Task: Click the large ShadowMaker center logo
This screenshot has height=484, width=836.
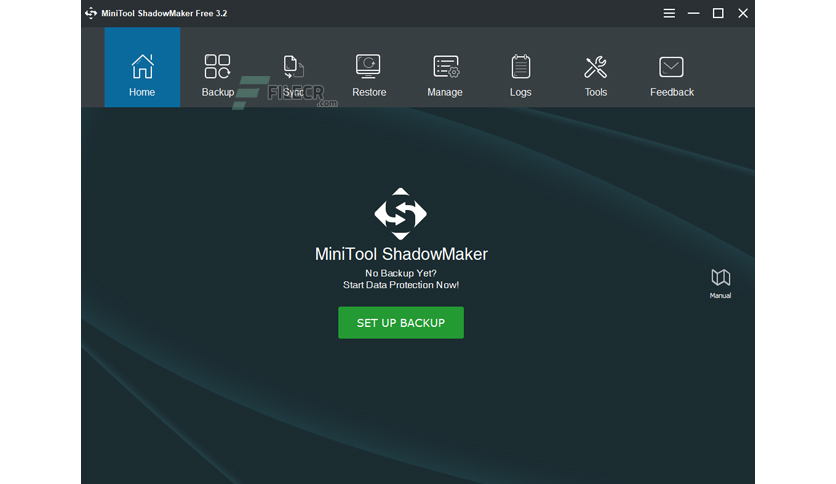Action: click(x=400, y=214)
